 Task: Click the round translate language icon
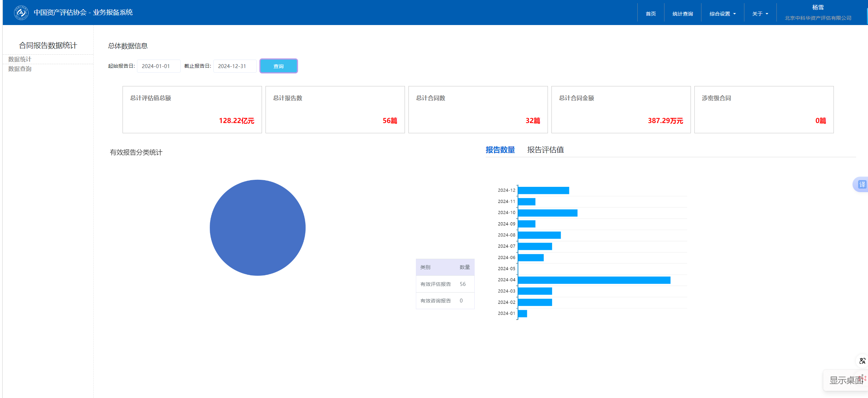coord(862,361)
